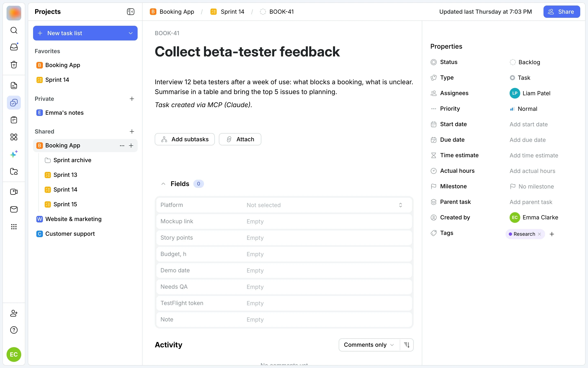Image resolution: width=588 pixels, height=368 pixels.
Task: Click the New task list button
Action: [85, 33]
